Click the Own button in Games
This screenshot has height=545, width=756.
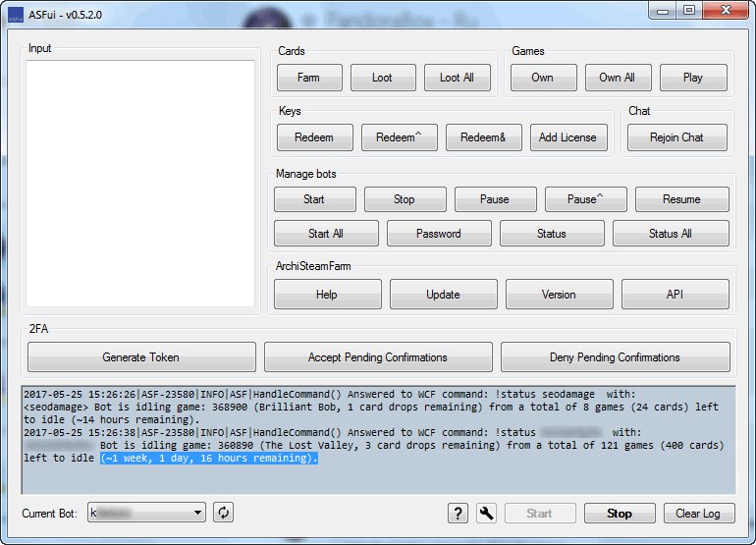543,78
